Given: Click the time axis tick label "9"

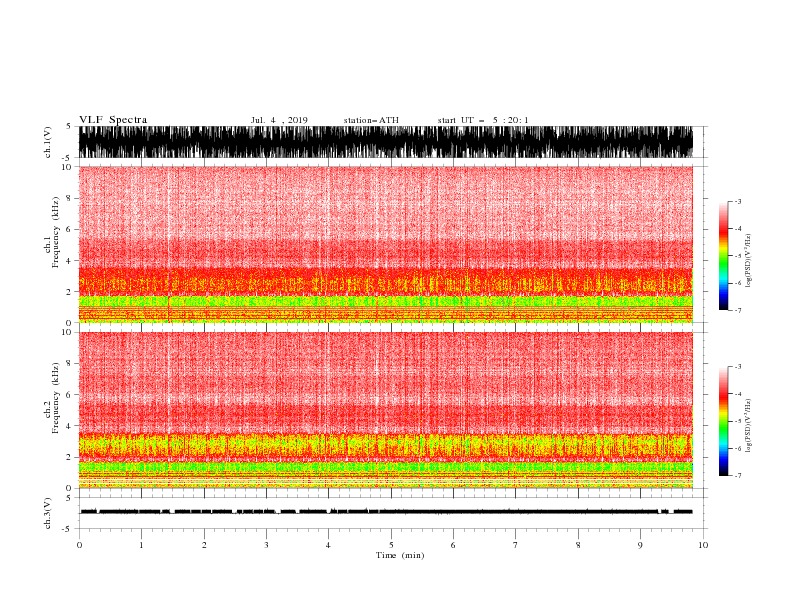Looking at the screenshot, I should pyautogui.click(x=640, y=545).
